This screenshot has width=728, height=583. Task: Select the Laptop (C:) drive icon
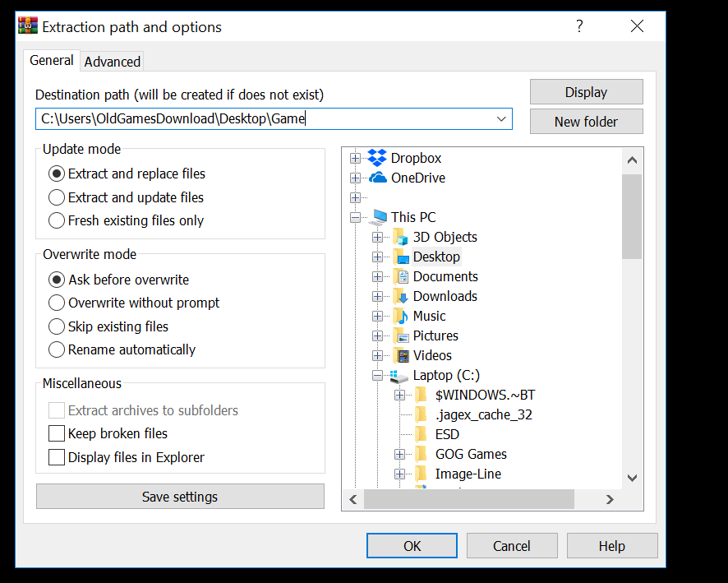tap(400, 375)
